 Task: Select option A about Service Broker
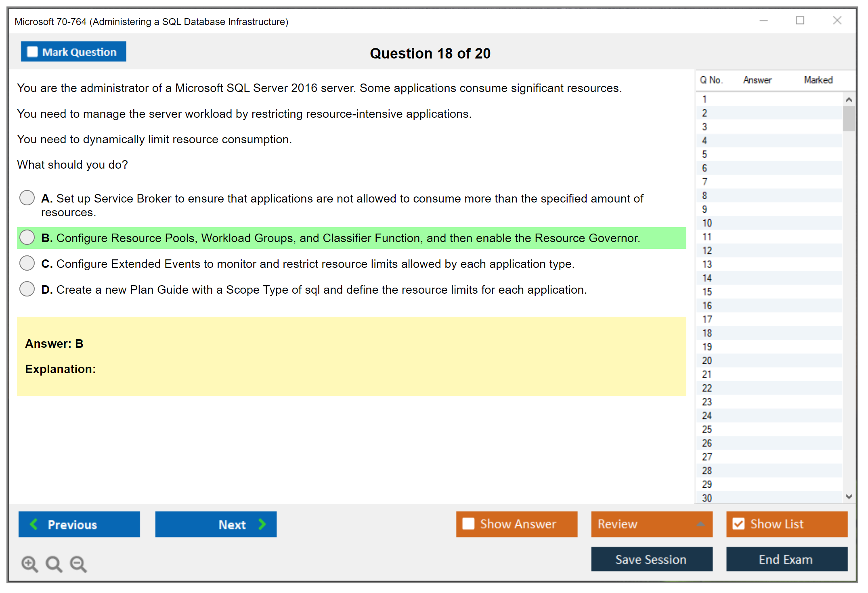tap(27, 198)
